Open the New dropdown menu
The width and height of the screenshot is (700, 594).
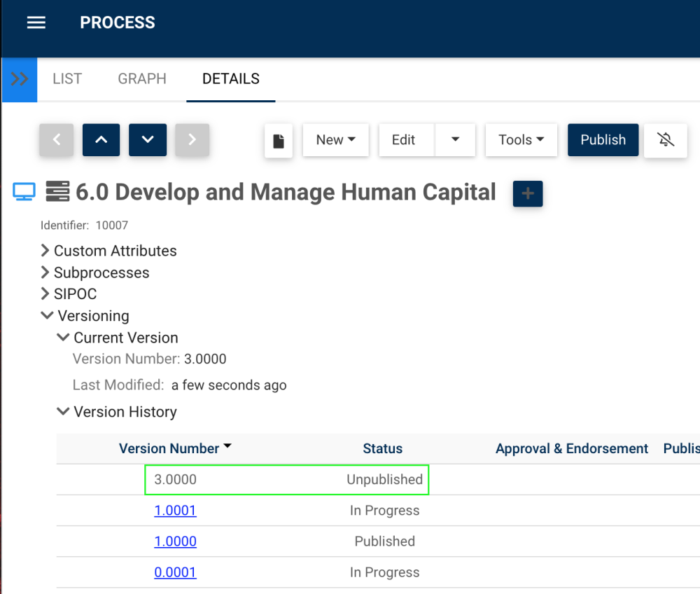coord(335,140)
